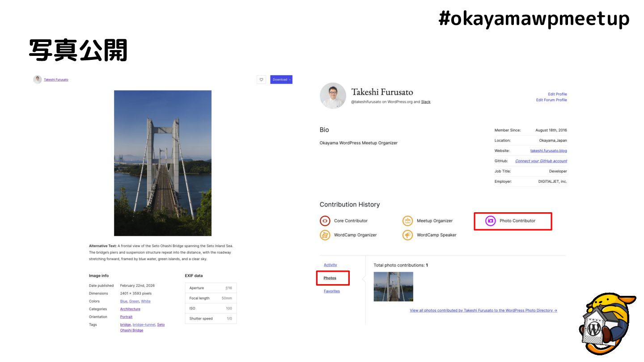Image resolution: width=644 pixels, height=362 pixels.
Task: Click the Developer job title value
Action: click(558, 171)
